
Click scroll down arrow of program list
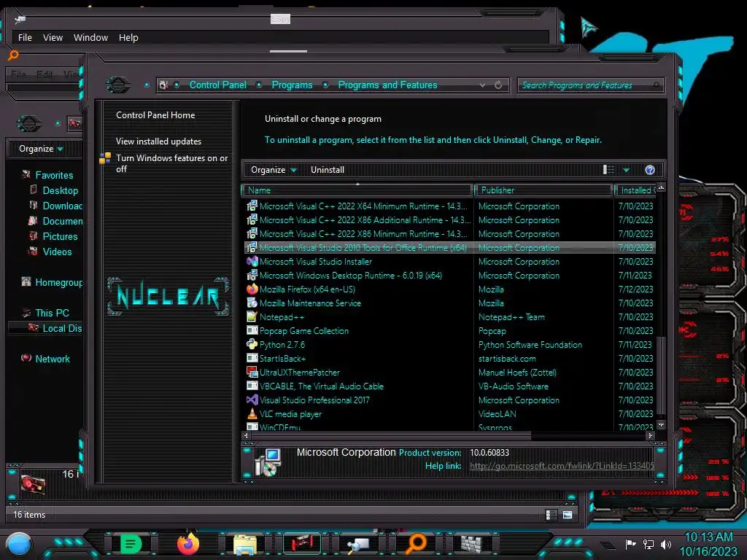[661, 425]
